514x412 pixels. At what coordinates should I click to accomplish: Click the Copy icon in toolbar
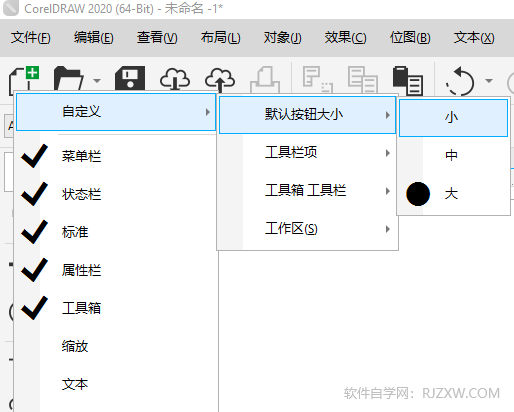(x=363, y=79)
